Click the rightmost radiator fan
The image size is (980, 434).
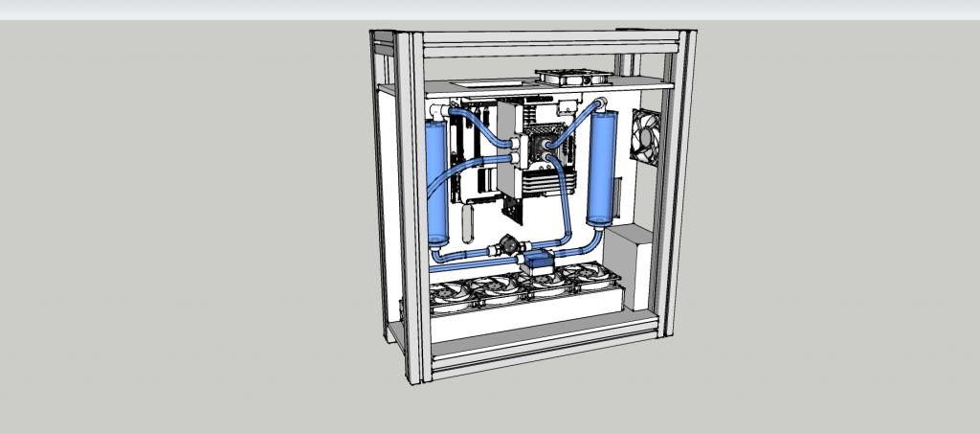590,275
